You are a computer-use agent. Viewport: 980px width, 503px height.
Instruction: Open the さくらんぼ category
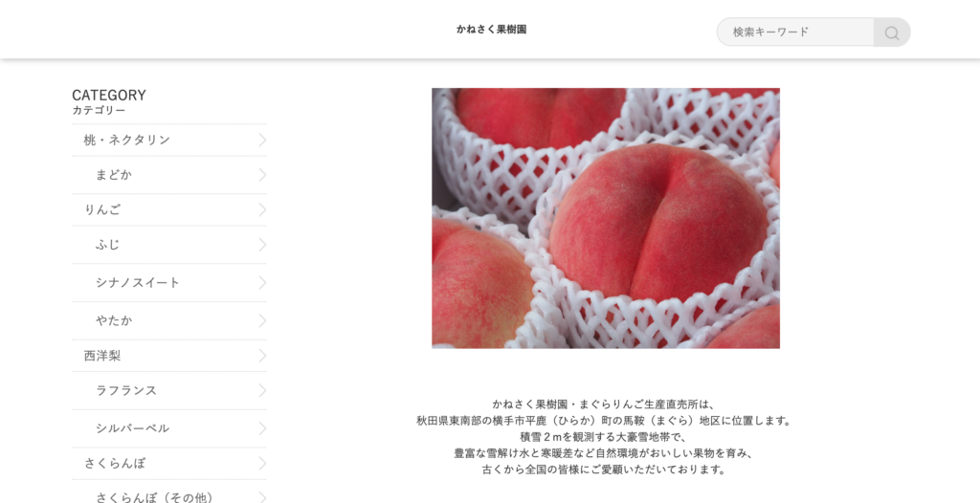(x=168, y=464)
